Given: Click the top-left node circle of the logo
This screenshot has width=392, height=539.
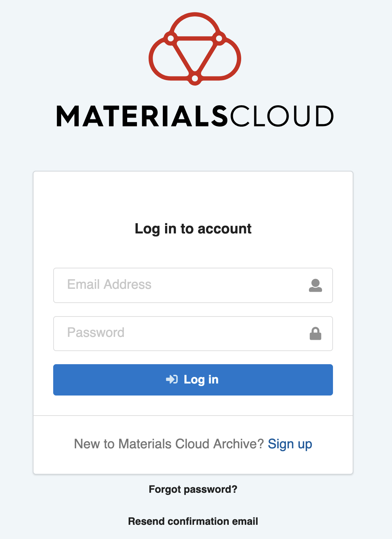Looking at the screenshot, I should pos(170,38).
